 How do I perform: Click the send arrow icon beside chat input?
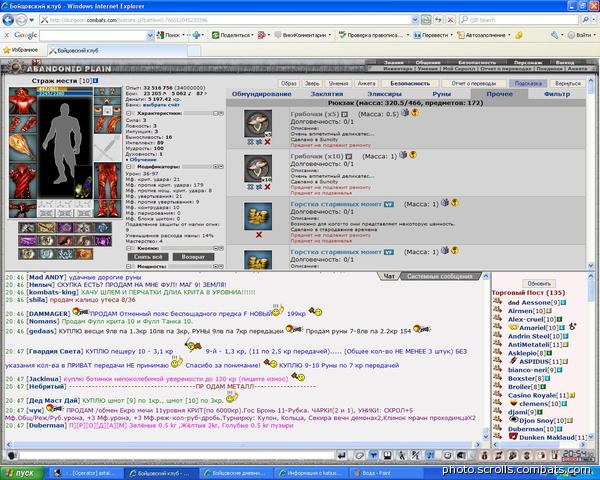pyautogui.click(x=342, y=456)
